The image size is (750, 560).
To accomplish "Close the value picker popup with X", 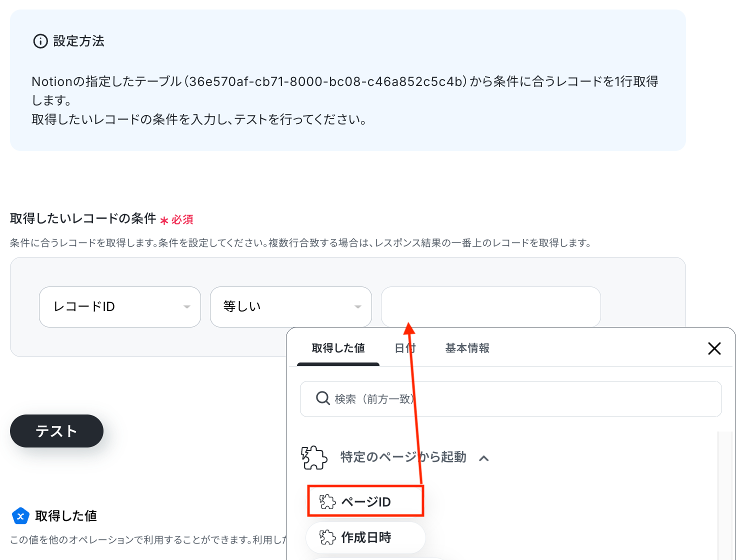I will tap(714, 348).
